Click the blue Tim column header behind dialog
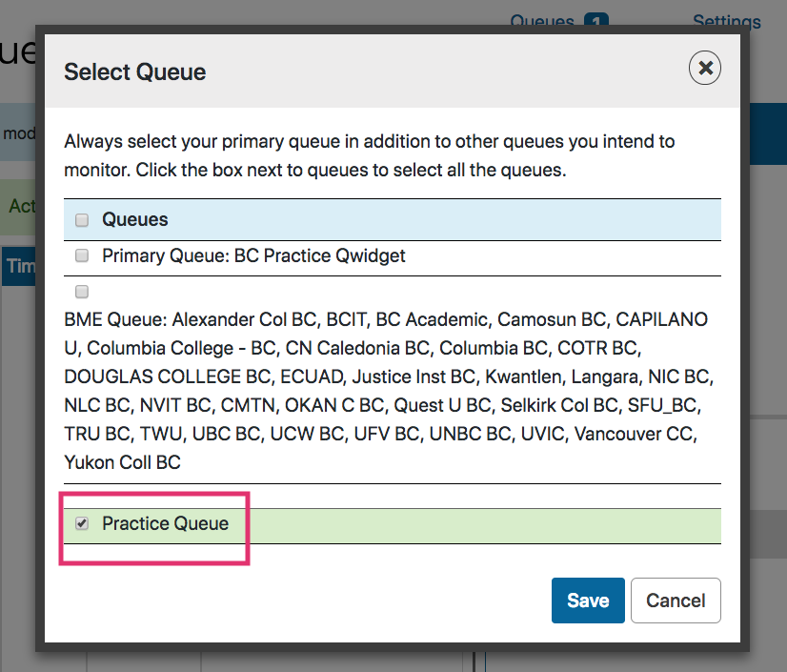The width and height of the screenshot is (787, 672). (19, 266)
